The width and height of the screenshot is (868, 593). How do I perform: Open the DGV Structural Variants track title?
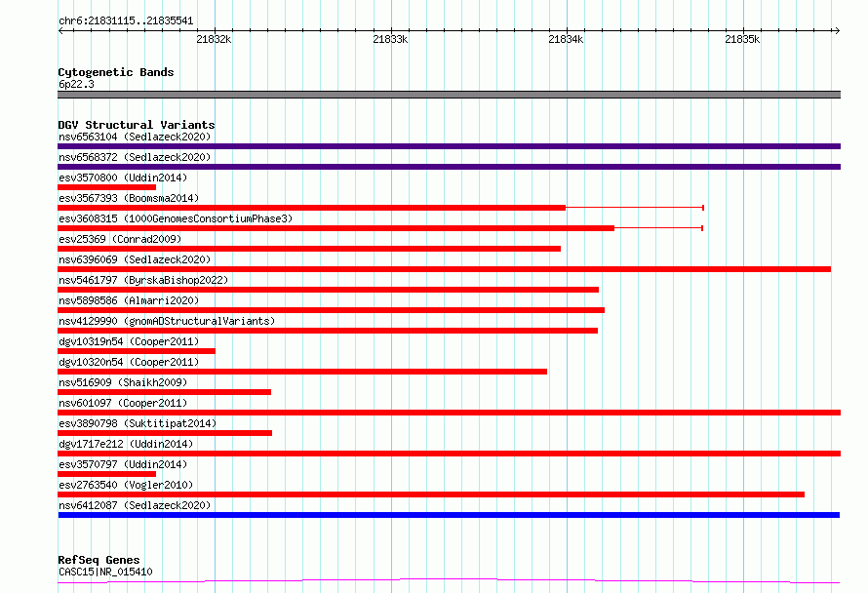click(x=137, y=125)
